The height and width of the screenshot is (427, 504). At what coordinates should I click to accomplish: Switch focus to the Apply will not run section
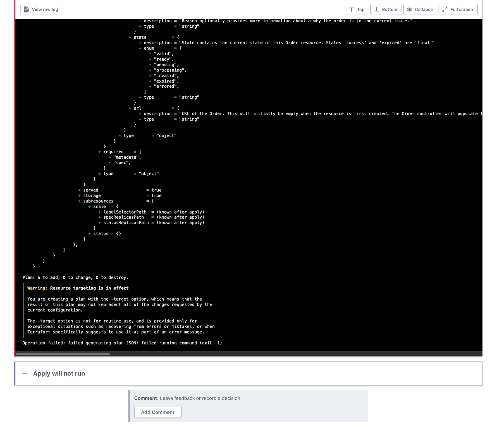tap(59, 373)
